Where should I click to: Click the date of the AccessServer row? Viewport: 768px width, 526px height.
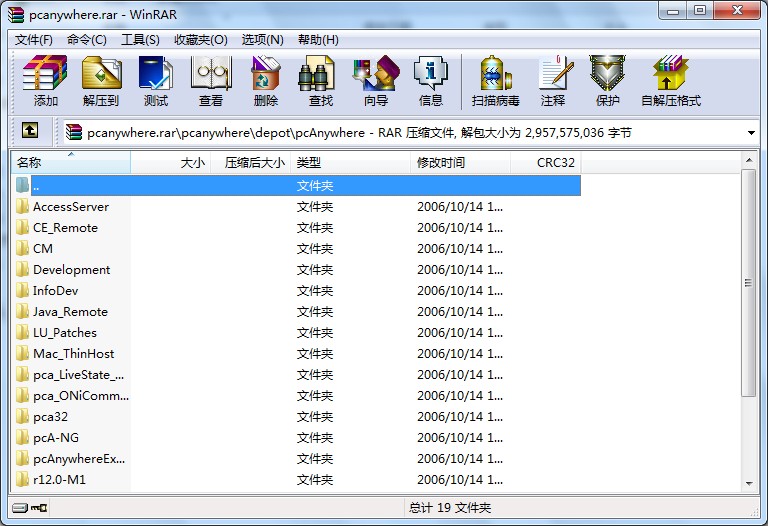[460, 207]
